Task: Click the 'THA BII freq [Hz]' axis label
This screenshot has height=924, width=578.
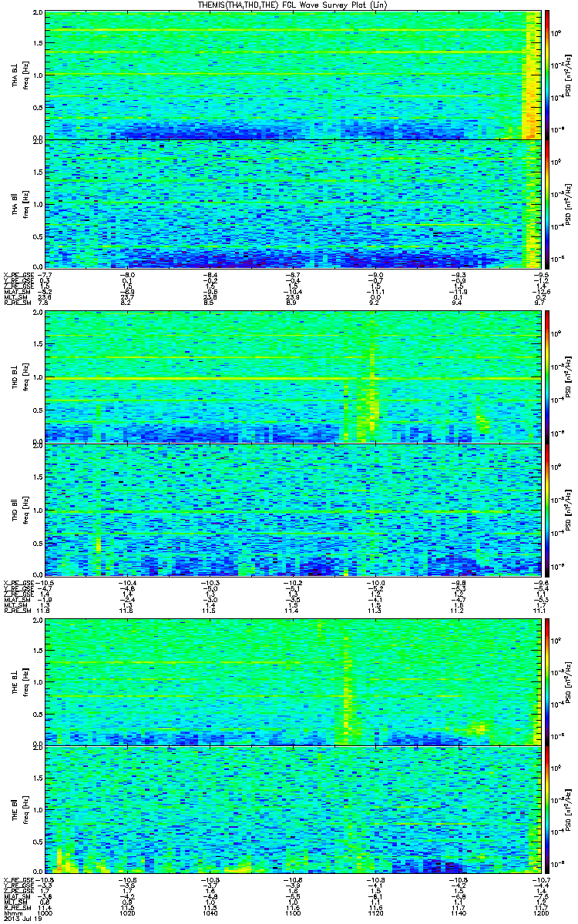Action: (x=18, y=203)
